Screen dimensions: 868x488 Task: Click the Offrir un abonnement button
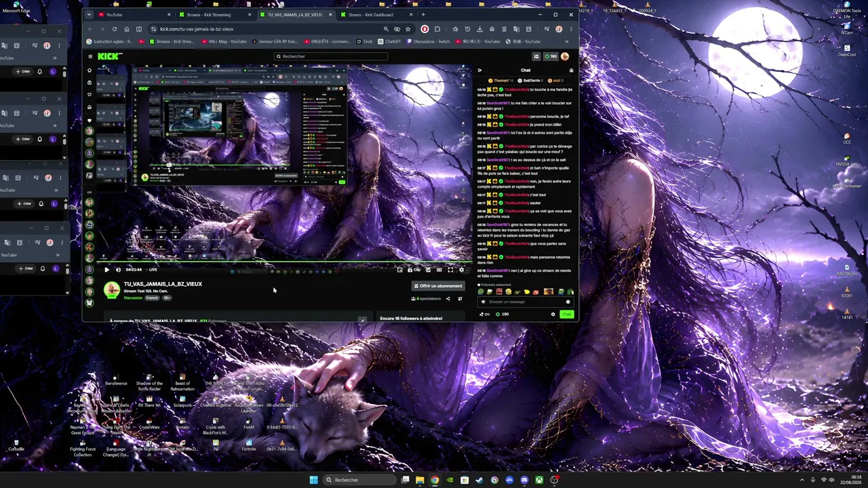tap(437, 286)
